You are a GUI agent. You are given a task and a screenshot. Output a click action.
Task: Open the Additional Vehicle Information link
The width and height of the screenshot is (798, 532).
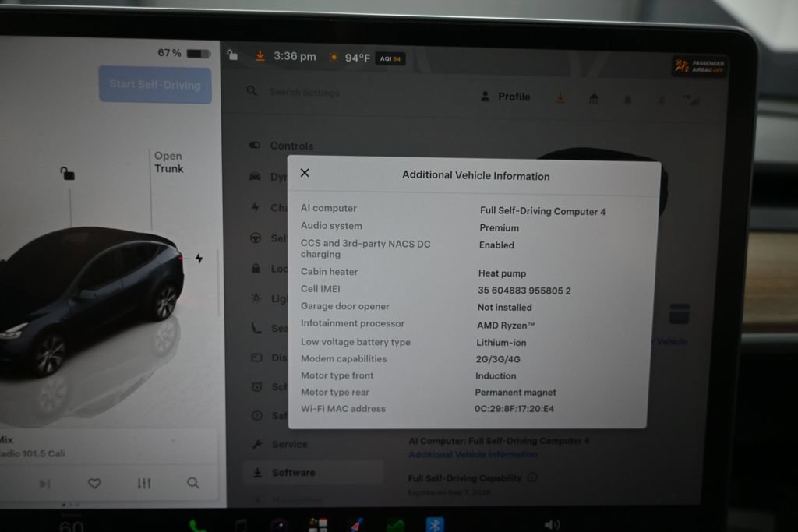pyautogui.click(x=473, y=454)
